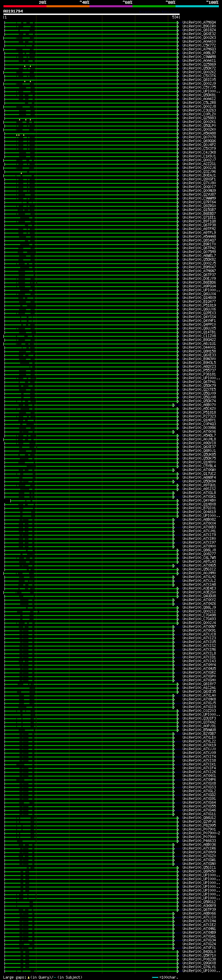
Task: Select hit UniRef100_A8B066
Action: click(x=199, y=913)
